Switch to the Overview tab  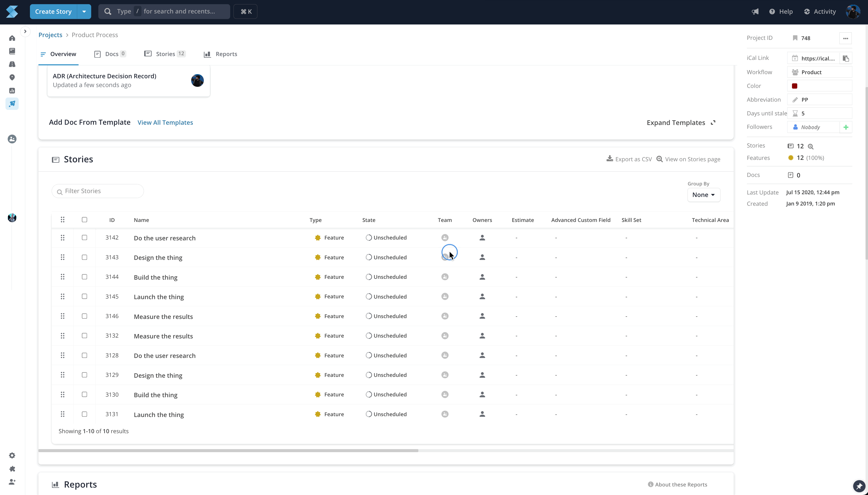click(x=58, y=54)
